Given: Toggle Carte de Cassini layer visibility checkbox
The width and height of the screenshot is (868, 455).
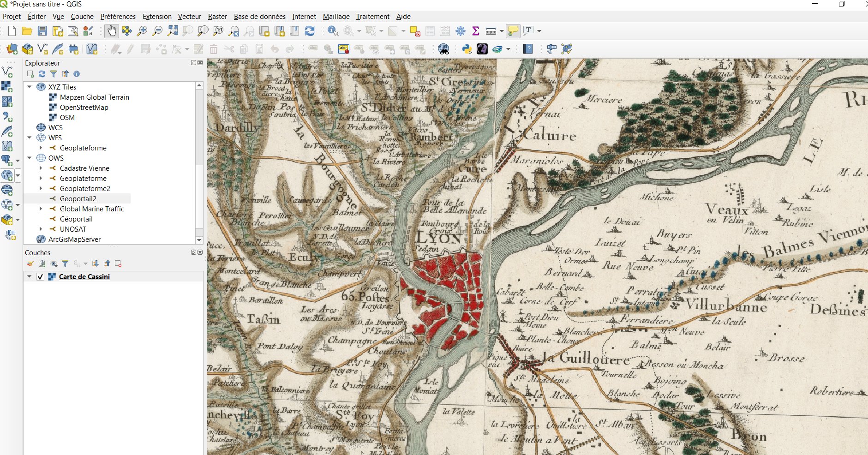Looking at the screenshot, I should point(41,277).
